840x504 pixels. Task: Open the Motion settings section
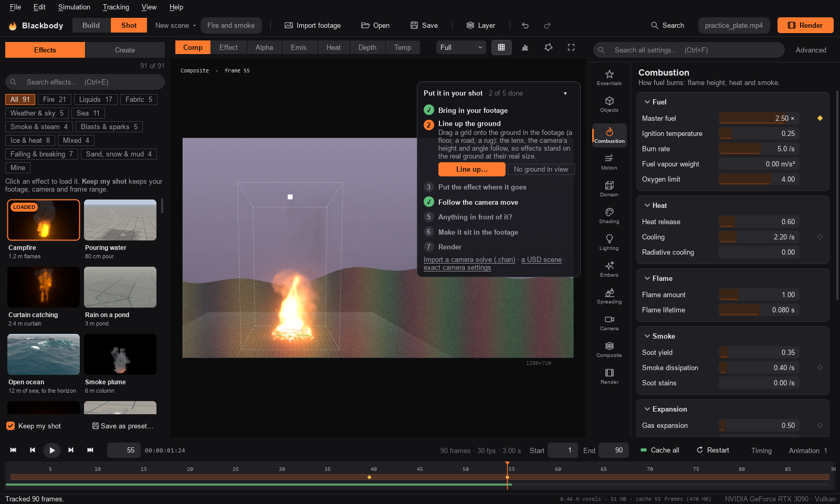coord(609,162)
